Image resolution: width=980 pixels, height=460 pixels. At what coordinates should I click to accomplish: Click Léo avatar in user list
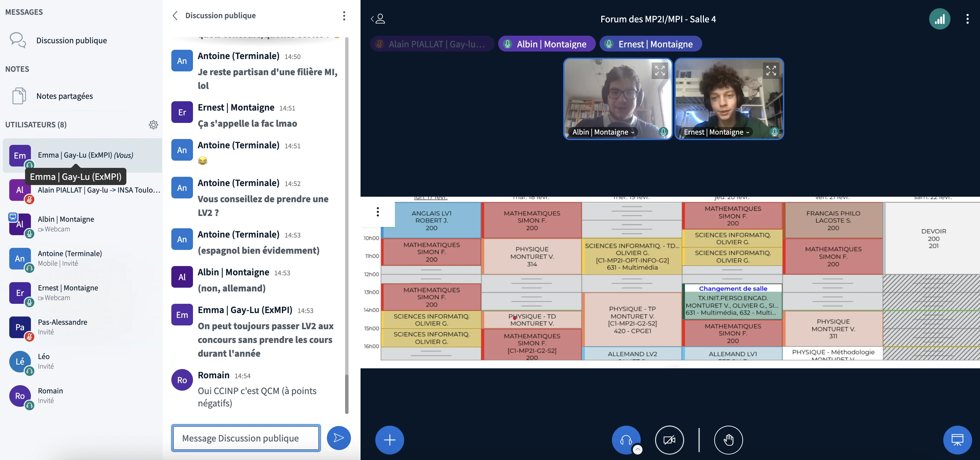[20, 361]
